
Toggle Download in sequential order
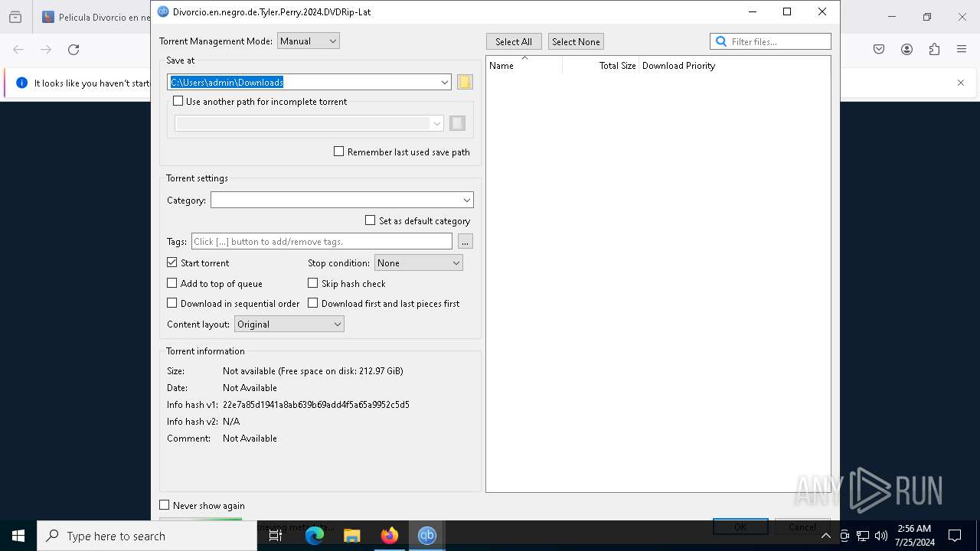click(x=172, y=303)
